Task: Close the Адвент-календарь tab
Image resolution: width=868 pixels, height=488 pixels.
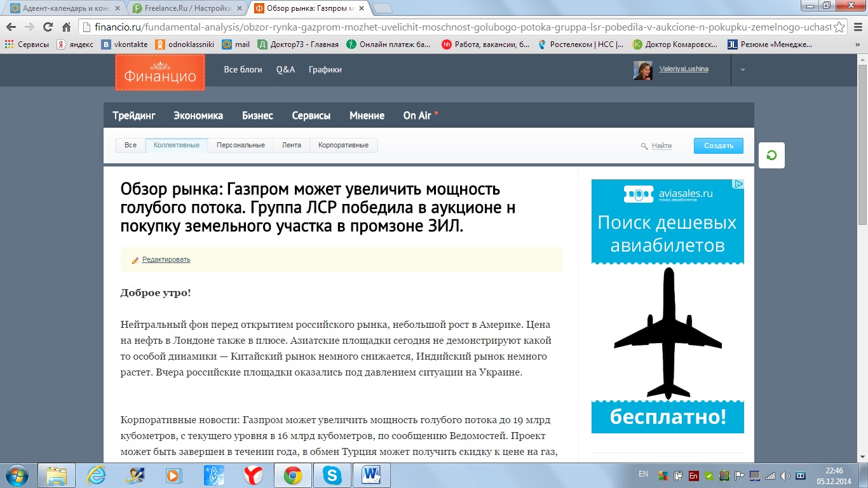Action: coord(117,9)
